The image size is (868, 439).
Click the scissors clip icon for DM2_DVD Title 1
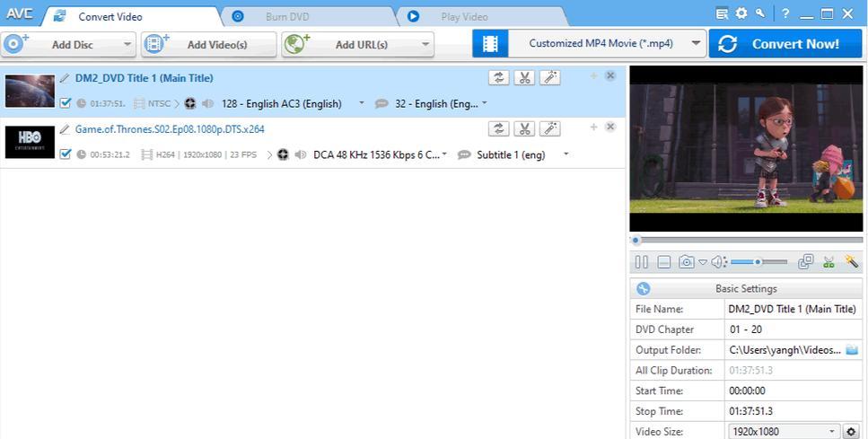coord(524,77)
